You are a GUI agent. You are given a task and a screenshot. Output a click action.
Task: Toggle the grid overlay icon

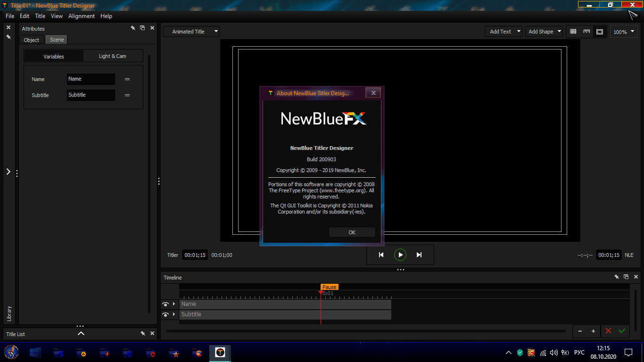[x=573, y=32]
